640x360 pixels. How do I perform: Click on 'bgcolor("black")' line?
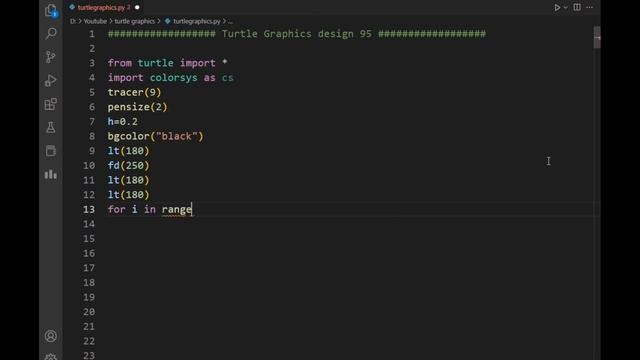click(156, 136)
